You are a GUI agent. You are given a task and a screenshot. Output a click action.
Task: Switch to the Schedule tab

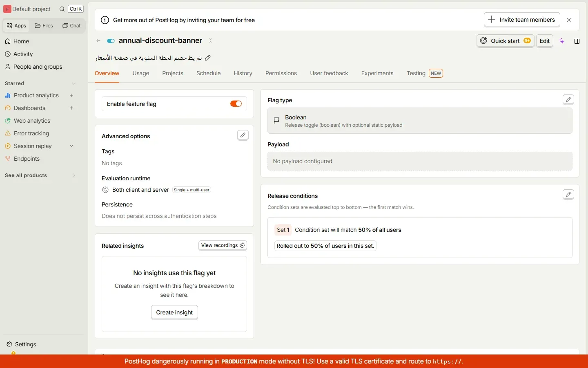tap(208, 74)
